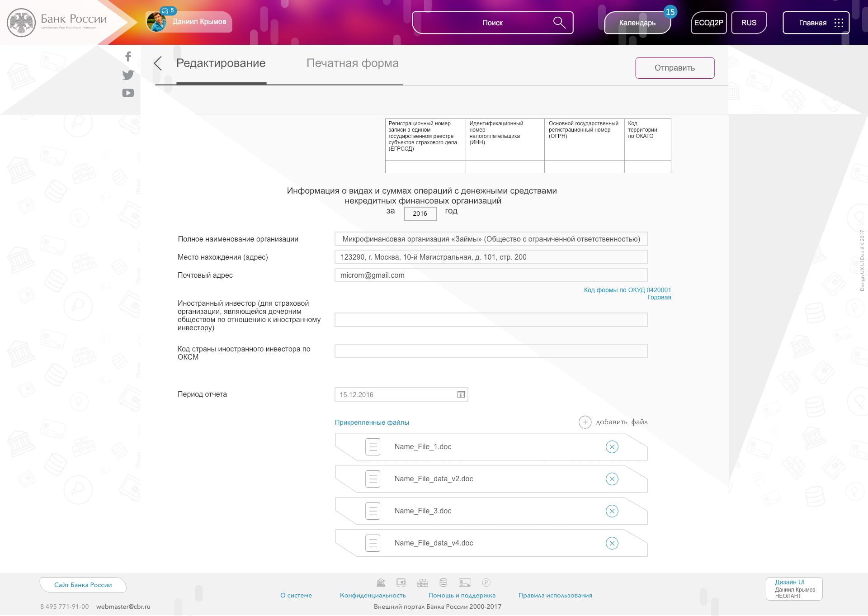Click the ОКСМ country code field

(x=491, y=351)
